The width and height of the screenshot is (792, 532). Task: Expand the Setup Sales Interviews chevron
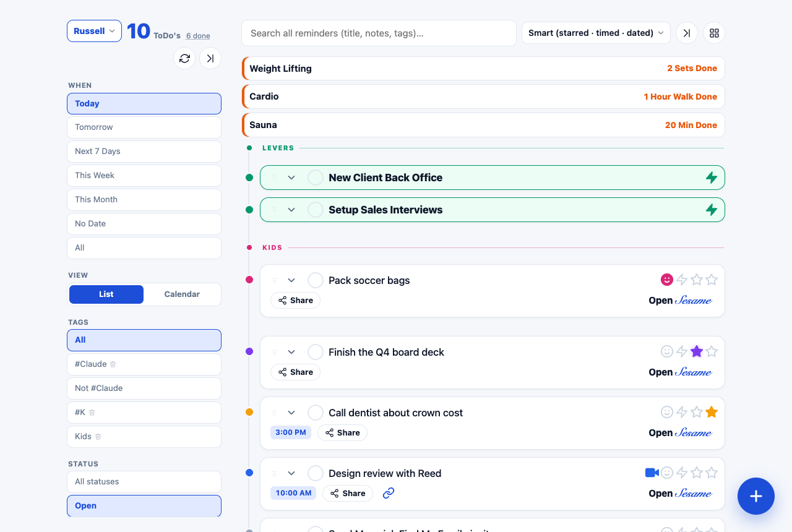coord(291,210)
